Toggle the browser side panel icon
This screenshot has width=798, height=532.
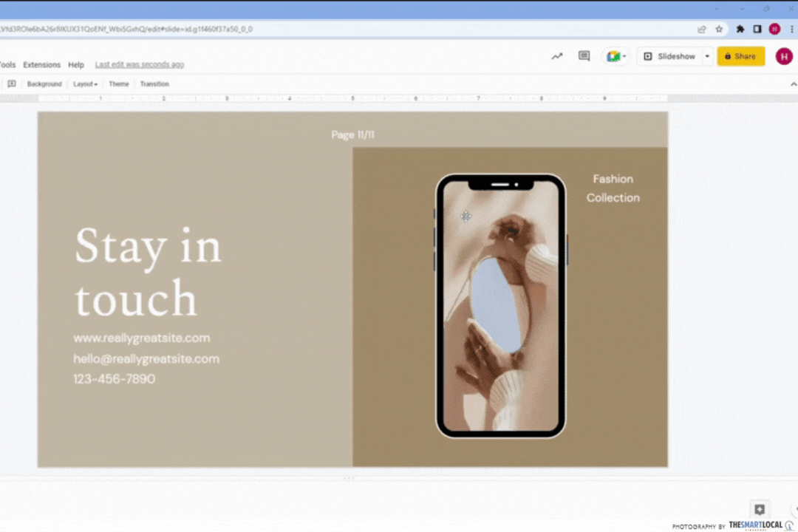[757, 30]
